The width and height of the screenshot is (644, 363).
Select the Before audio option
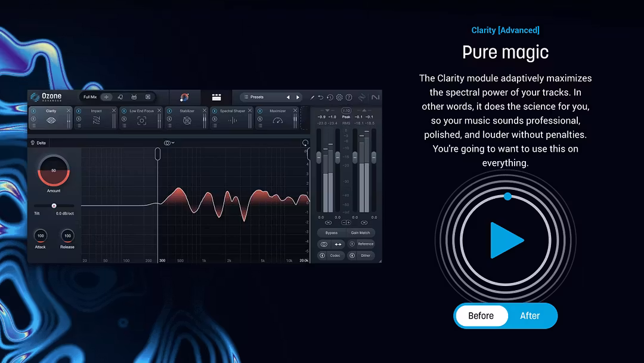[x=481, y=316]
